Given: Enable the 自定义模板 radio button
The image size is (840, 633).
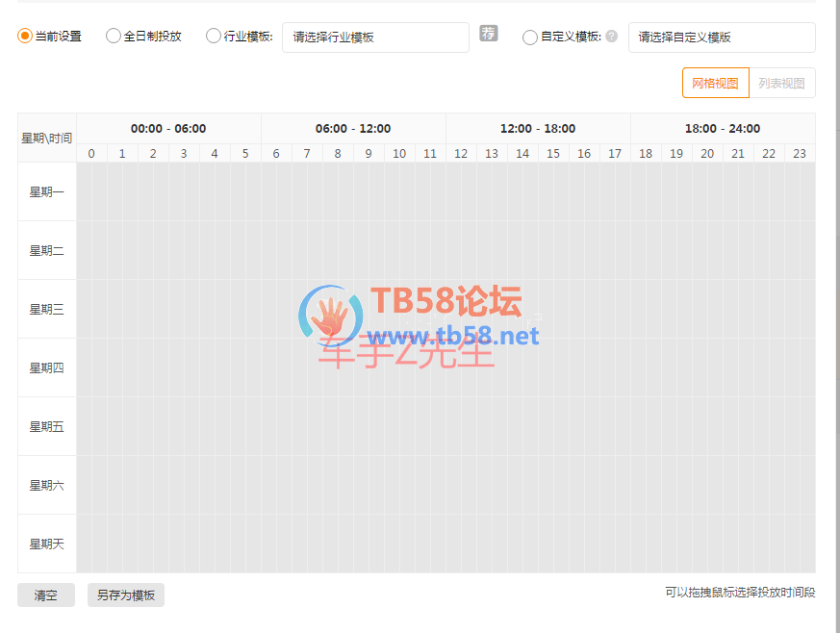Looking at the screenshot, I should point(530,38).
